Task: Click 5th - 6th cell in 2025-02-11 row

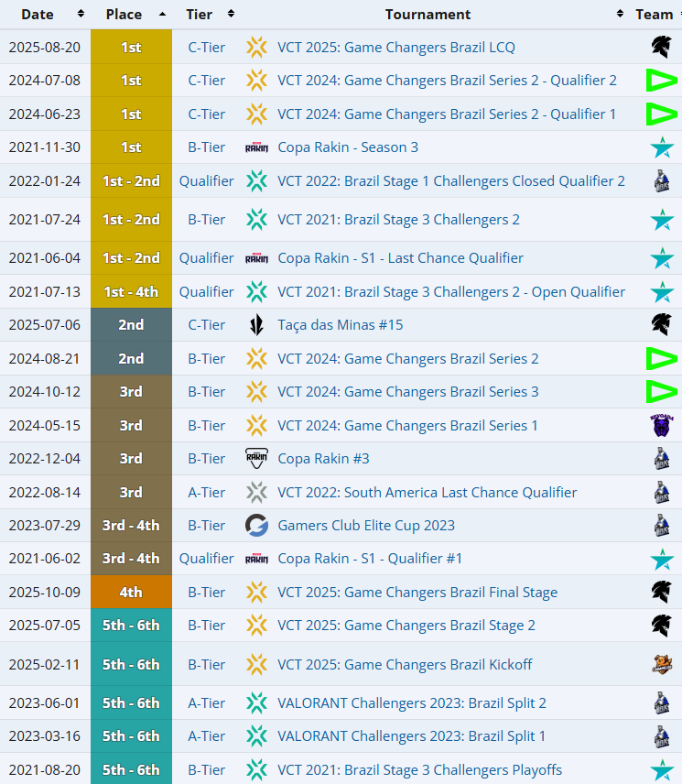Action: point(132,665)
